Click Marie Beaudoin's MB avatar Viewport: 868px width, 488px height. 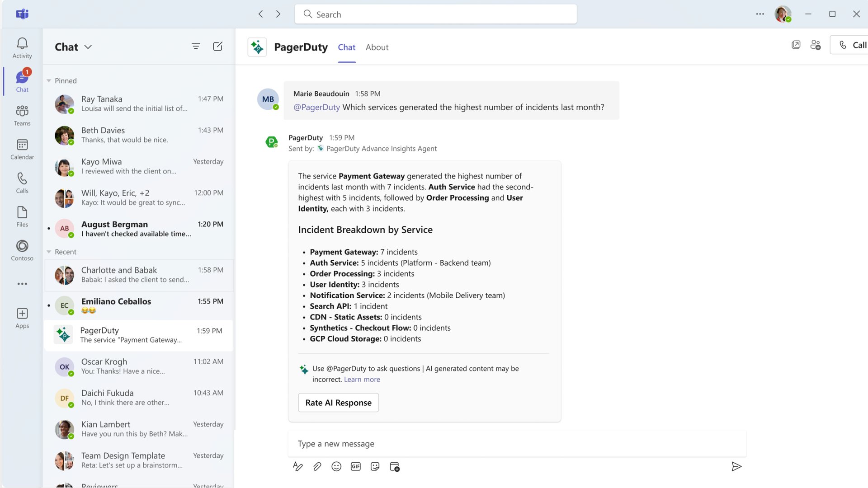[268, 99]
